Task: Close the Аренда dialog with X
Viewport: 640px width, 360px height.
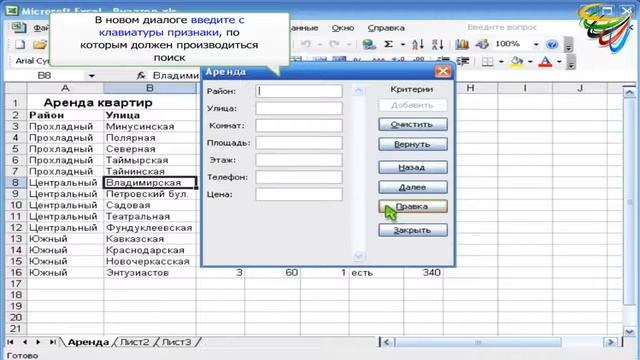Action: click(443, 72)
